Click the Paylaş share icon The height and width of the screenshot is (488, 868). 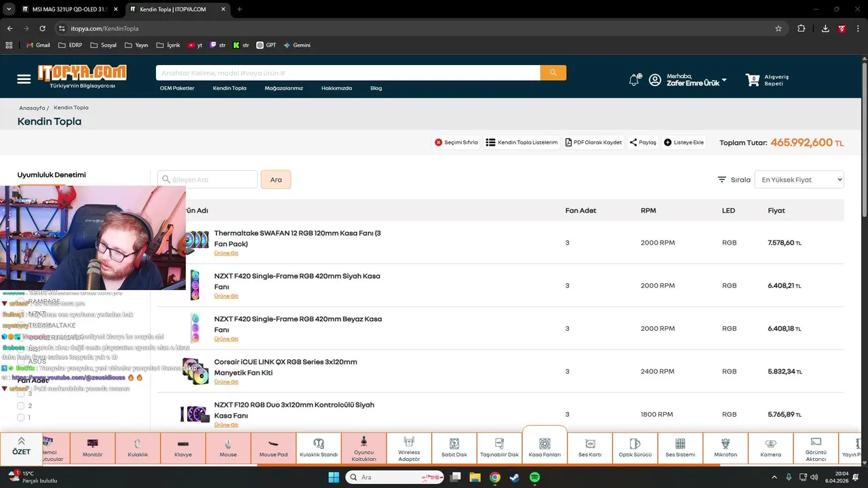pos(633,142)
